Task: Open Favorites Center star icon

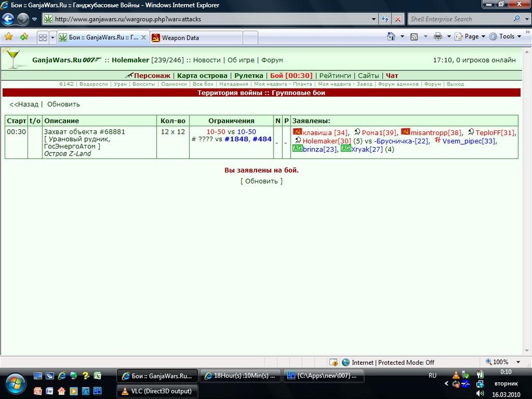Action: (x=9, y=37)
